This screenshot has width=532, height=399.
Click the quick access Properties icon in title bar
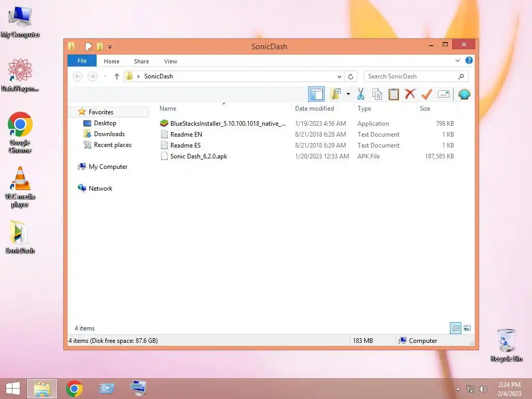click(x=88, y=46)
